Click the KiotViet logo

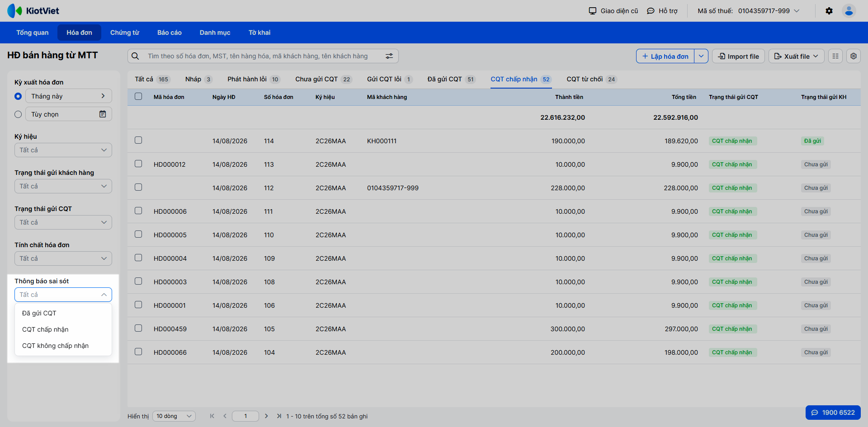(x=33, y=11)
